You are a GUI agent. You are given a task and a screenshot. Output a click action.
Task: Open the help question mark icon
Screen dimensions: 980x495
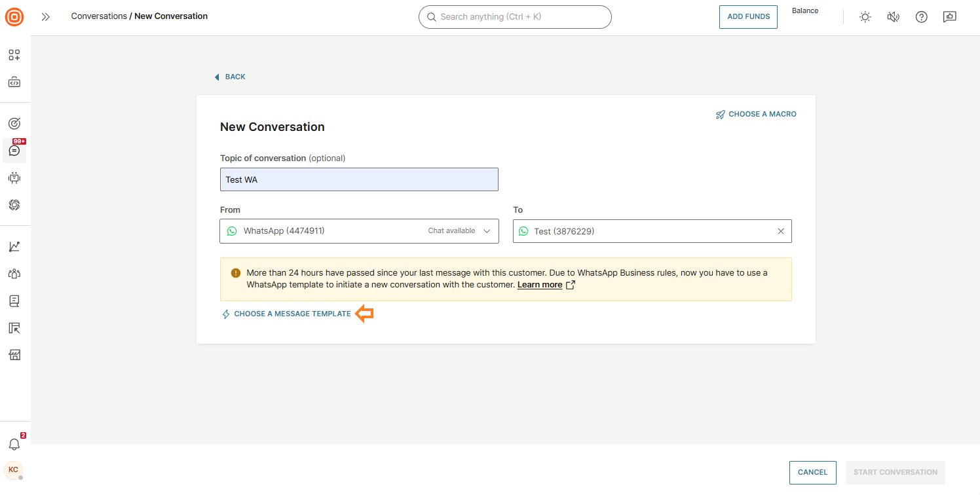pyautogui.click(x=921, y=17)
